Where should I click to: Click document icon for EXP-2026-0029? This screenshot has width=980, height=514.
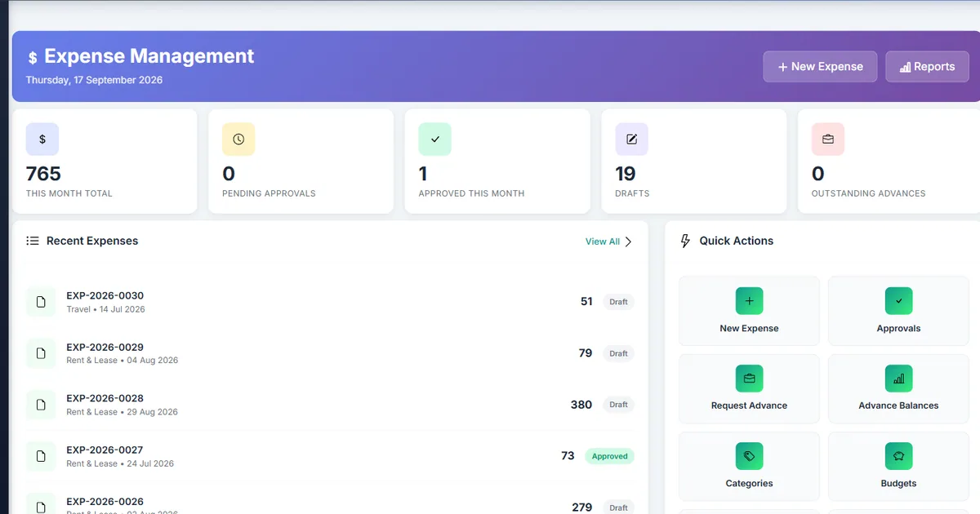(41, 353)
